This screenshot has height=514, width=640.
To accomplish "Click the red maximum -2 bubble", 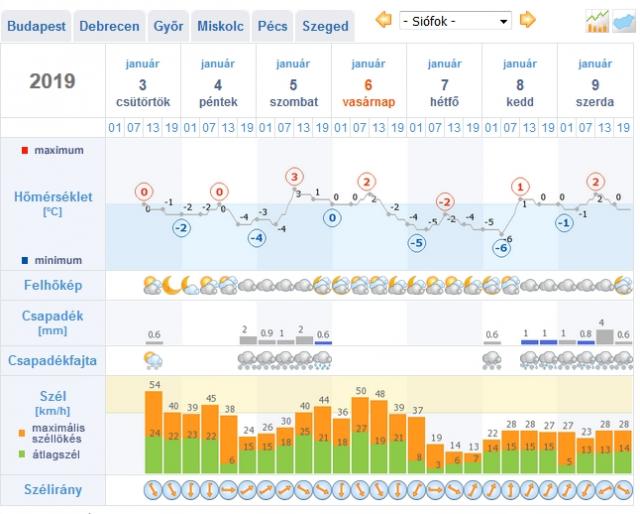I will [445, 202].
